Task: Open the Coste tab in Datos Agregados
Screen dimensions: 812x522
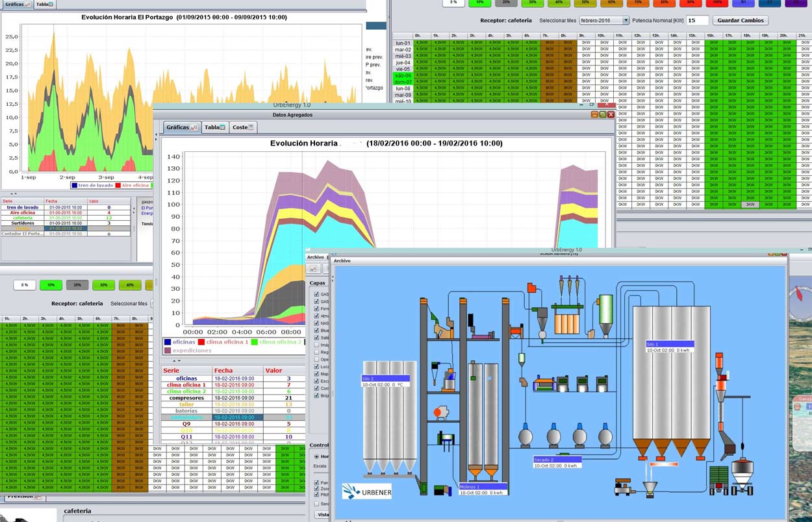Action: pyautogui.click(x=243, y=127)
